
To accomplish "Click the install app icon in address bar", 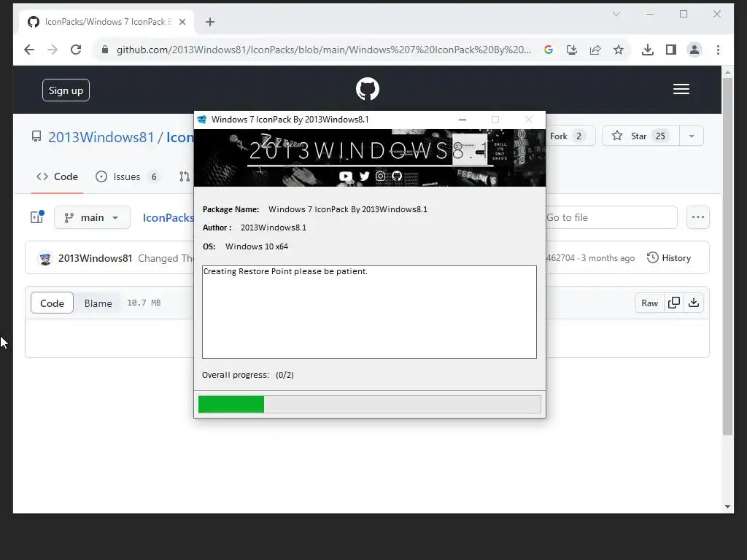I will (572, 50).
